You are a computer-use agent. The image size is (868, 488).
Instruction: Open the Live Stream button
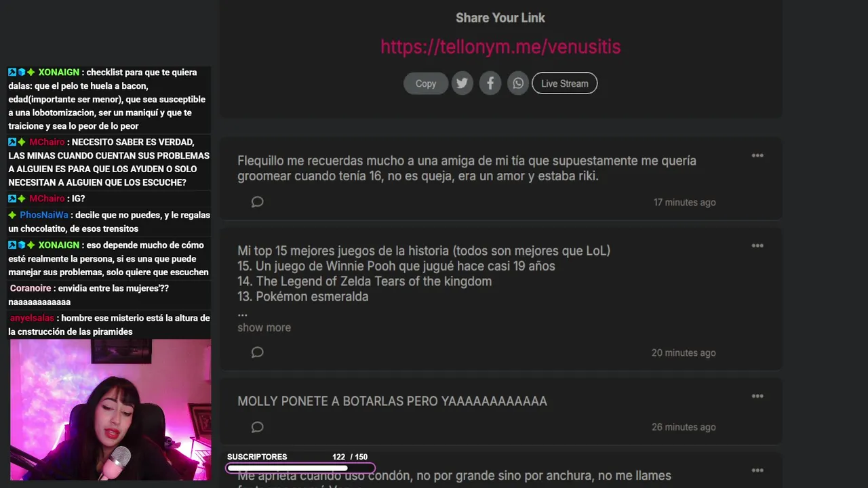(x=564, y=83)
